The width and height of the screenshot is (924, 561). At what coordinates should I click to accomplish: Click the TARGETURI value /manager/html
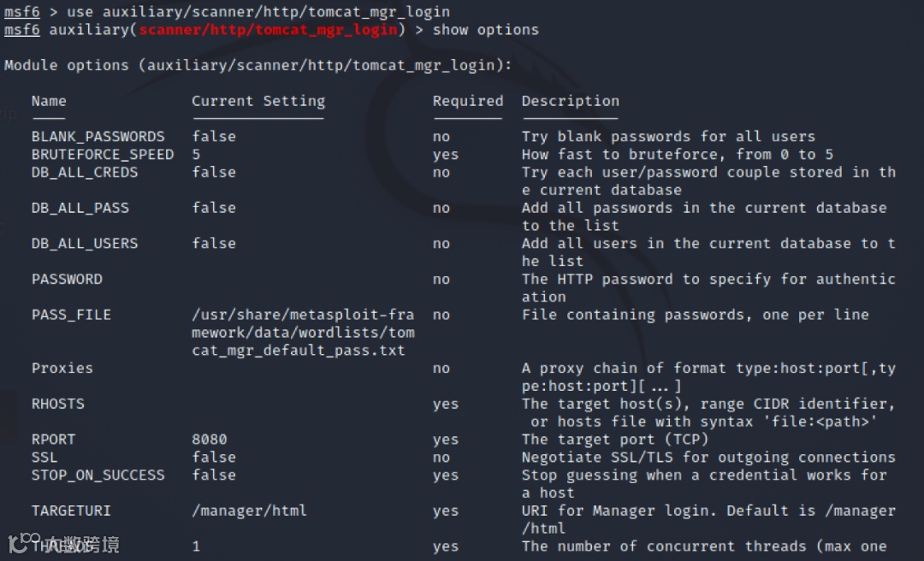click(x=249, y=511)
